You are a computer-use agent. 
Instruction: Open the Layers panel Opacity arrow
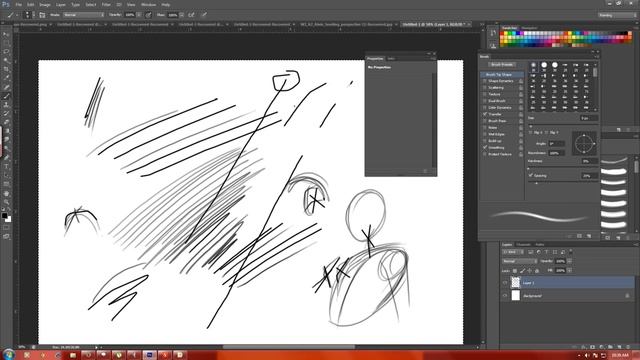coord(569,261)
